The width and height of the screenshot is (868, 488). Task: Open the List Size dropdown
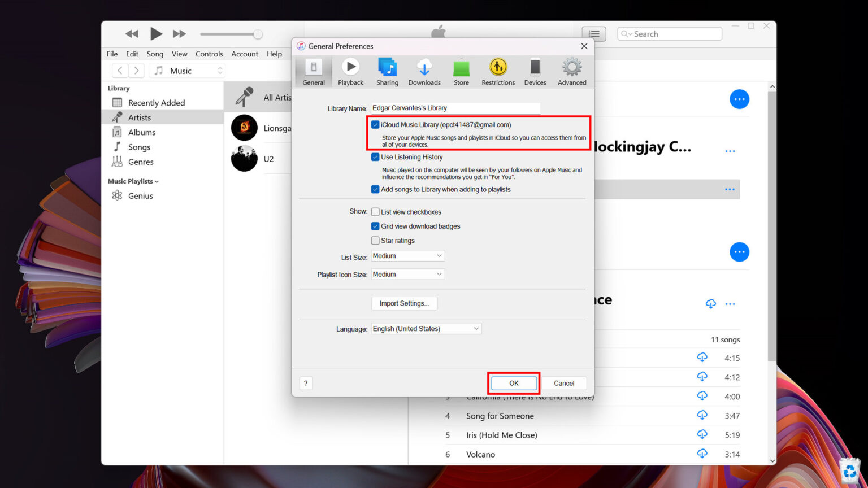tap(407, 255)
